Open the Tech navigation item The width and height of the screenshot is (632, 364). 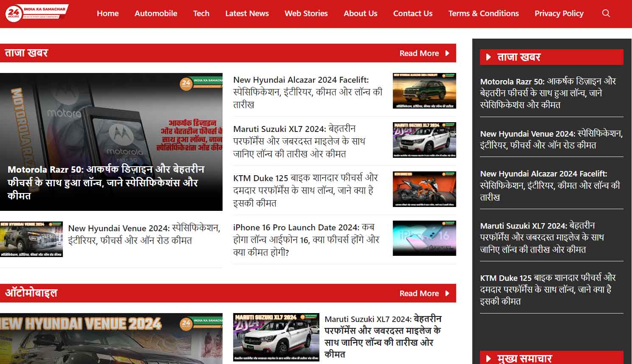point(201,13)
